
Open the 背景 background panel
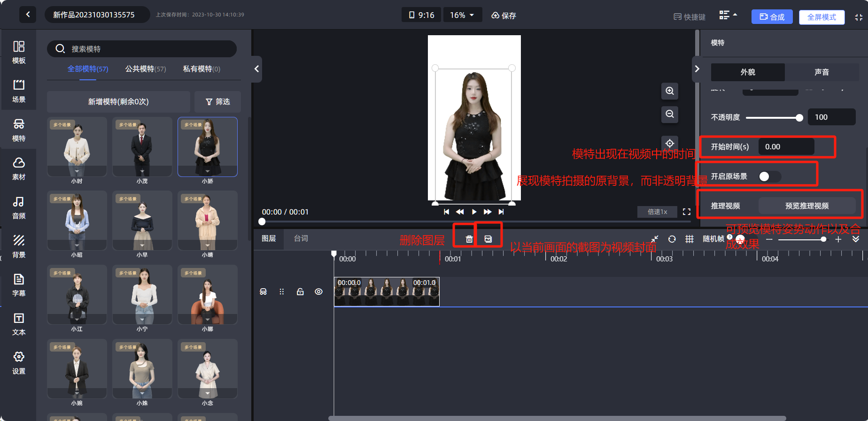tap(19, 247)
